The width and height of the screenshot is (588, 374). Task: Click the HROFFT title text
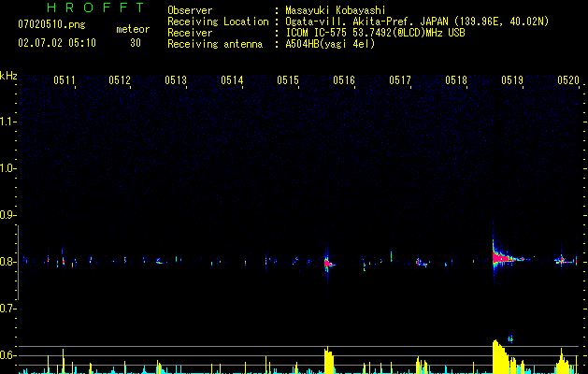click(x=95, y=7)
